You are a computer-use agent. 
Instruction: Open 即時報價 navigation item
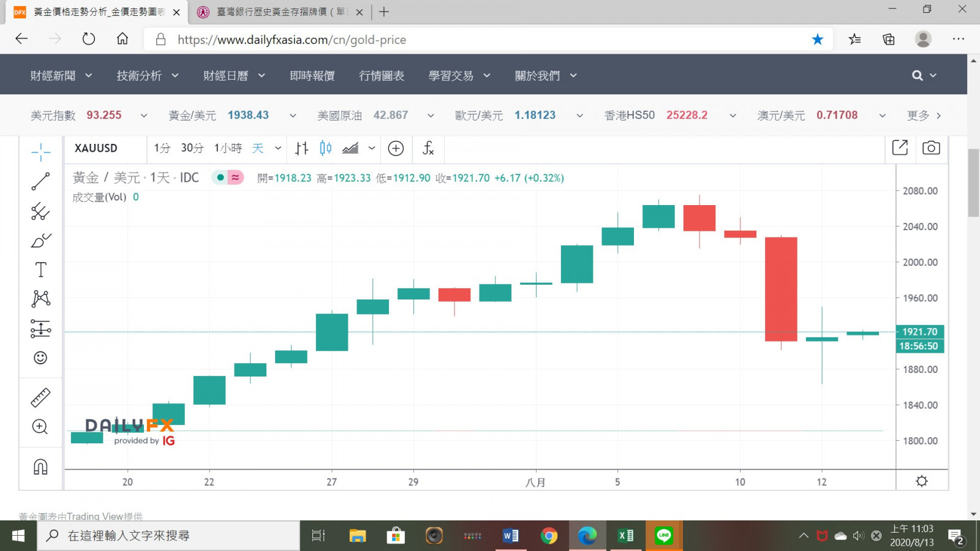click(312, 75)
